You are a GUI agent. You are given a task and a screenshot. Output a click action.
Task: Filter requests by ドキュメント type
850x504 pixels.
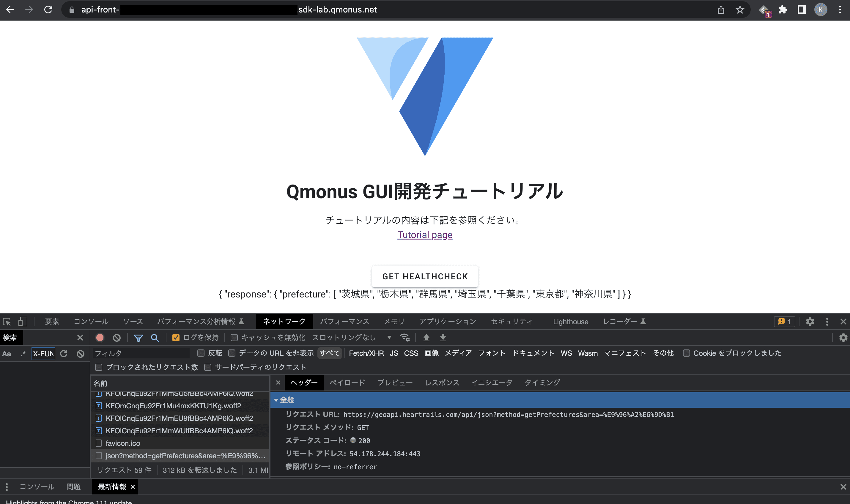(x=533, y=353)
